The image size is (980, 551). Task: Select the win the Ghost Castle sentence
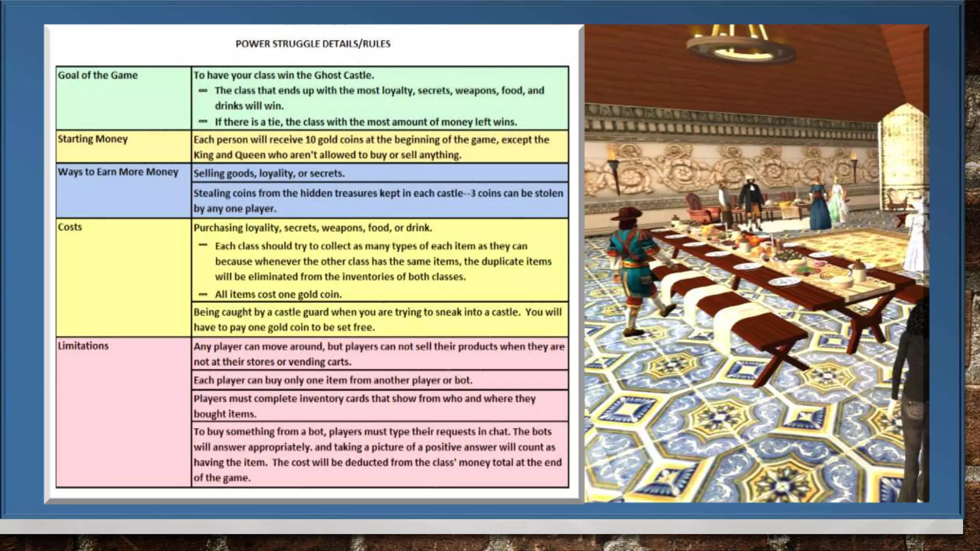coord(284,75)
